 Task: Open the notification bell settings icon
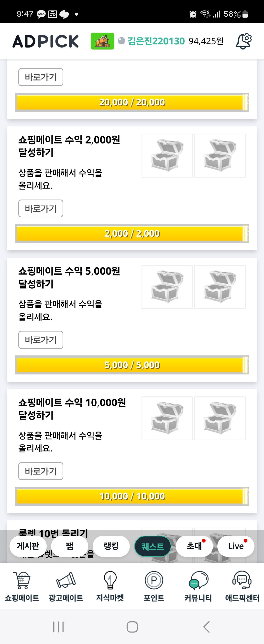[244, 41]
